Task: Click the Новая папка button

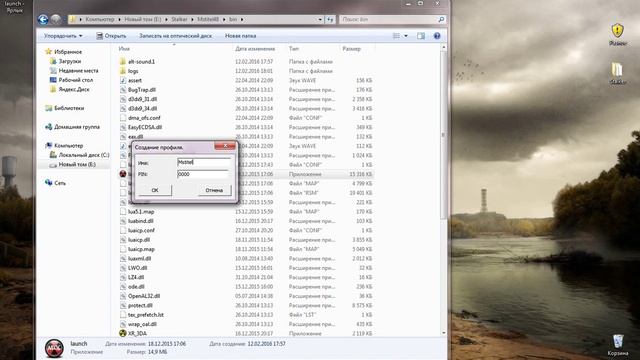Action: [240, 36]
